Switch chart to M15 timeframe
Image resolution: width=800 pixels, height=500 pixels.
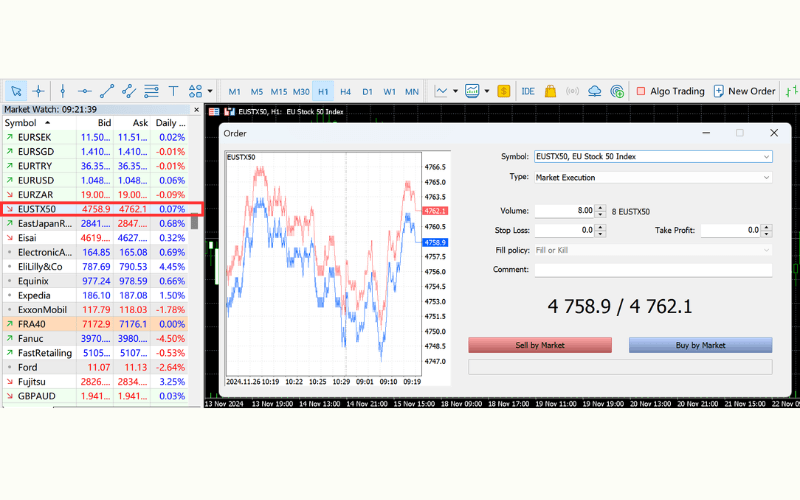[x=278, y=91]
